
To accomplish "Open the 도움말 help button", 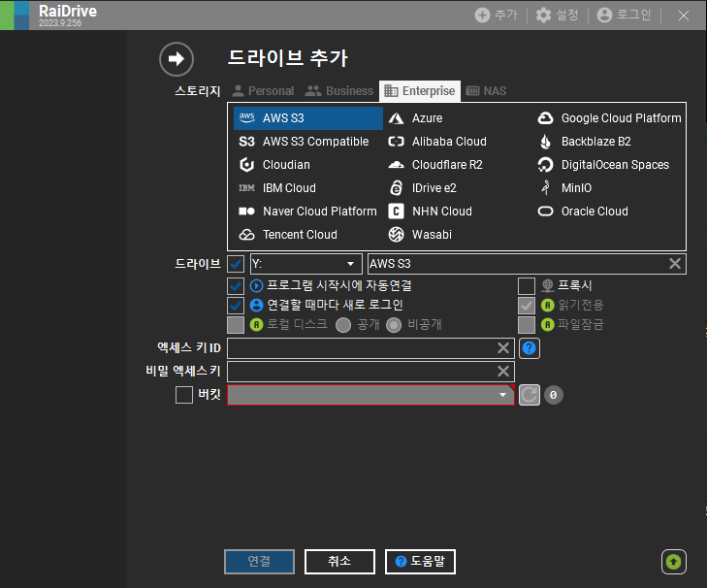I will click(x=420, y=562).
